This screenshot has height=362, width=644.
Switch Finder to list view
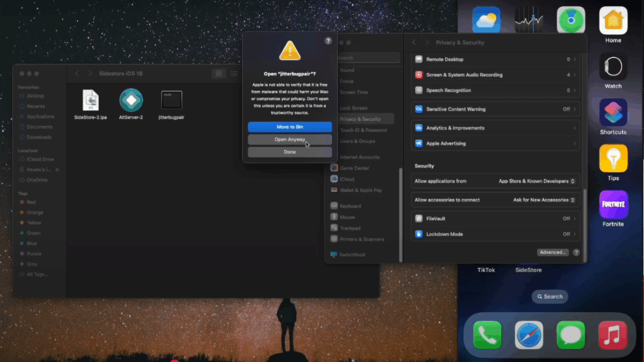point(234,74)
